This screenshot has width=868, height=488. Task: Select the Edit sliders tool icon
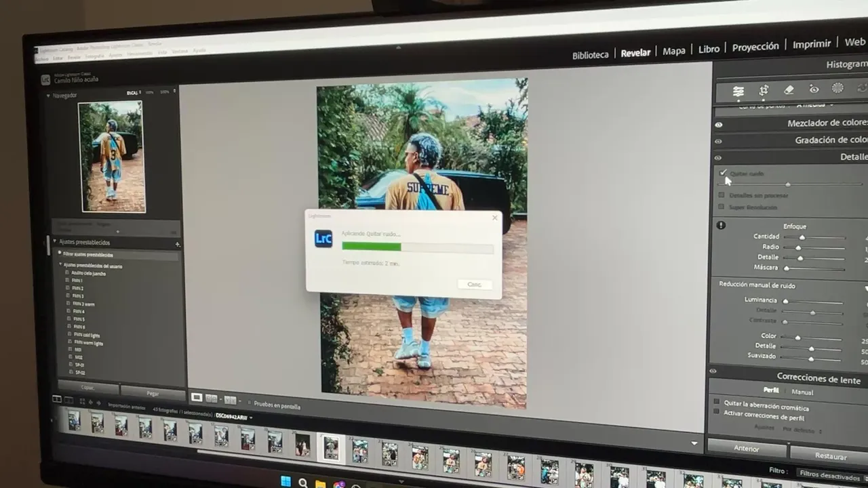tap(738, 90)
